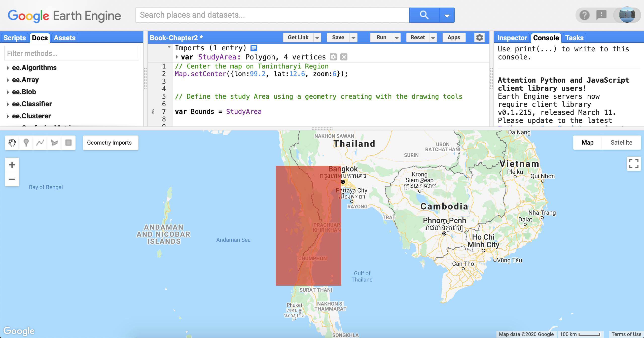Screen dimensions: 644x338
Task: Select the rectangle geometry drawing tool
Action: tap(68, 143)
